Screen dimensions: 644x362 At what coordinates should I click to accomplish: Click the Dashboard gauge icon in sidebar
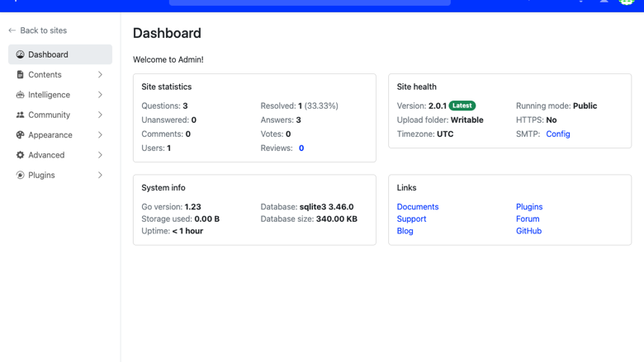point(20,54)
